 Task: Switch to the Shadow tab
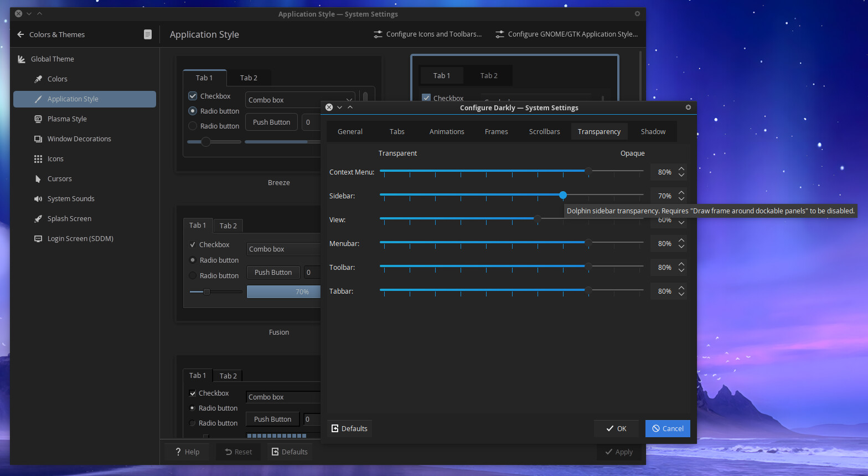653,132
